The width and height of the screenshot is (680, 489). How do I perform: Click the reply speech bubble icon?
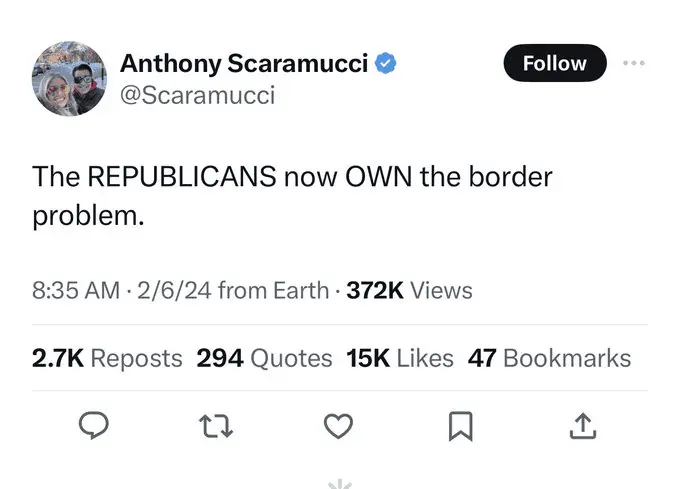[x=94, y=427]
